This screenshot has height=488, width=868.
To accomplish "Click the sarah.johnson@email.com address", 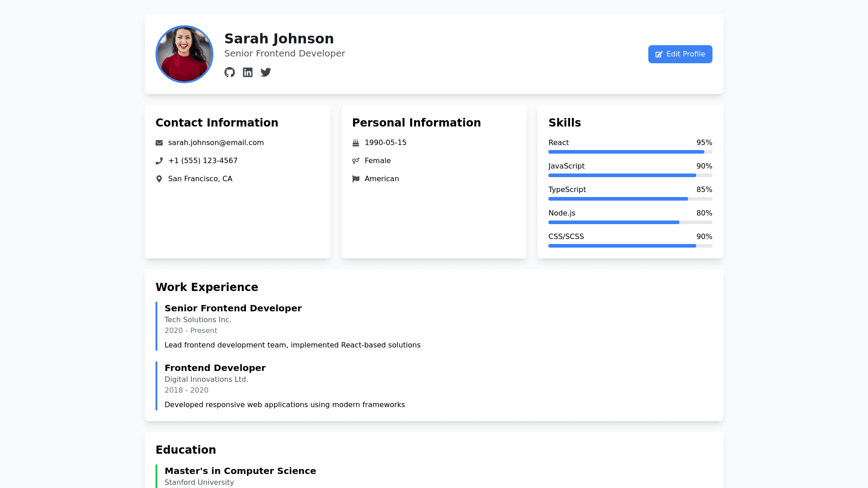I will click(216, 143).
